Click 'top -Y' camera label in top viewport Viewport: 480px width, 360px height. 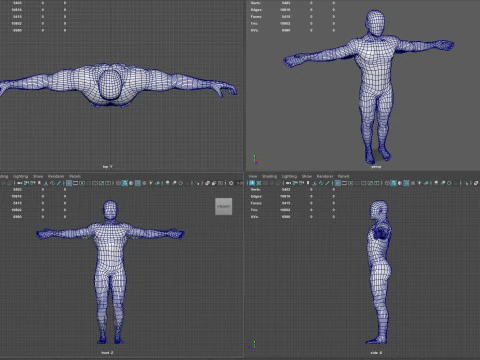pyautogui.click(x=107, y=166)
